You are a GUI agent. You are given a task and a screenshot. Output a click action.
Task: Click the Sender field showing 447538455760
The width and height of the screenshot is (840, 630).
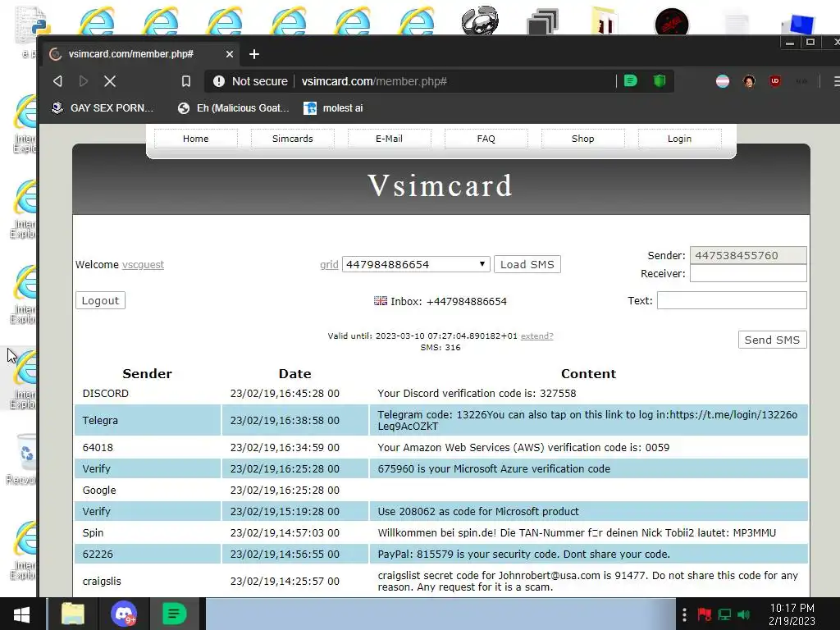[748, 256]
